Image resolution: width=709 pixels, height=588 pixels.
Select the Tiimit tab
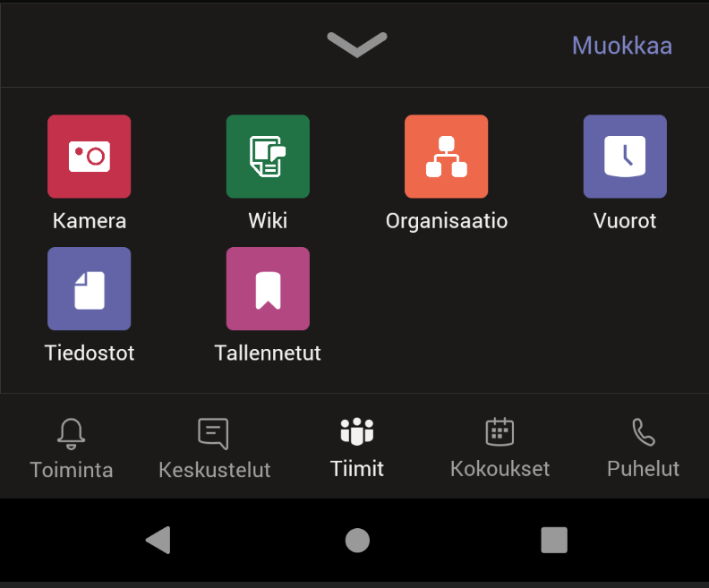pos(356,447)
